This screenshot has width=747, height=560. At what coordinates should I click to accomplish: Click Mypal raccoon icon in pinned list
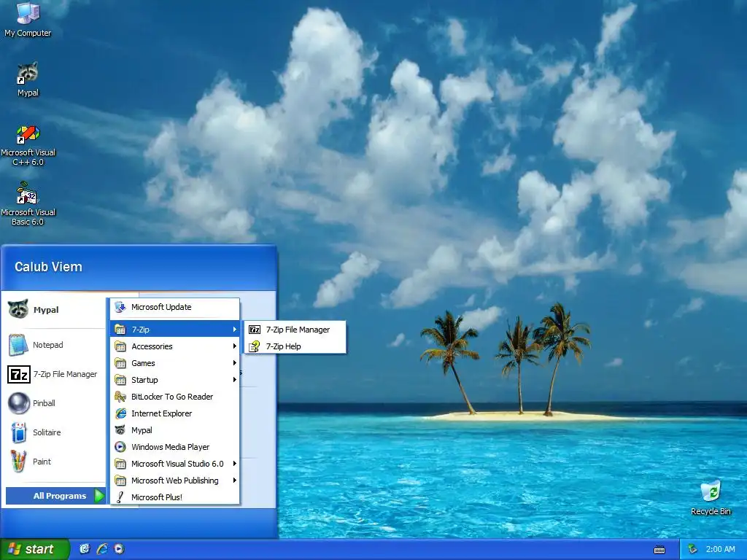(x=18, y=309)
